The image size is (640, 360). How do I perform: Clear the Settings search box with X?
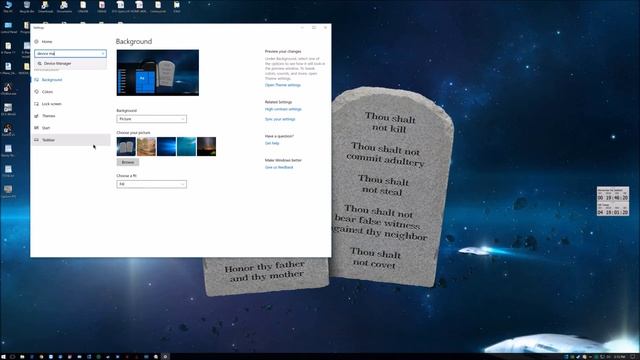coord(103,53)
